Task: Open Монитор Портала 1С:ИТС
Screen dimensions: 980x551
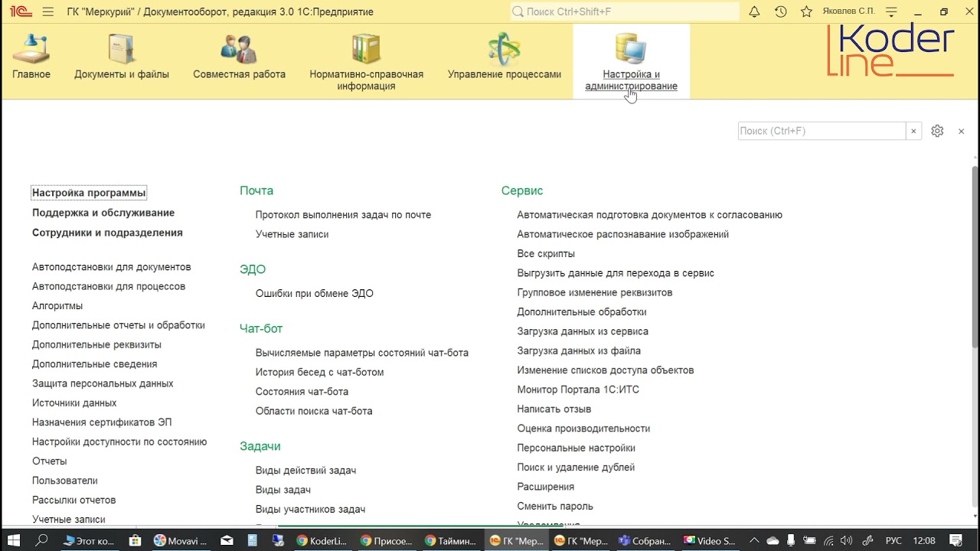Action: tap(578, 390)
